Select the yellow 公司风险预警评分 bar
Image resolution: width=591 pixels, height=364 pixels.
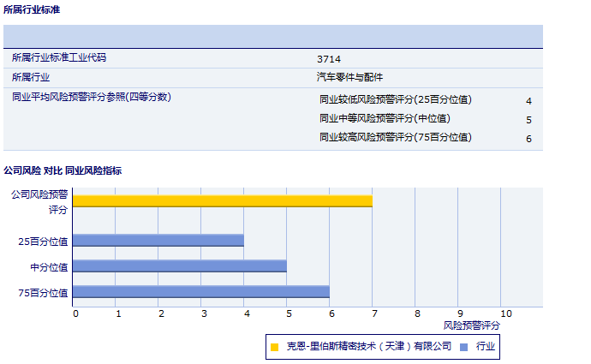[x=223, y=200]
